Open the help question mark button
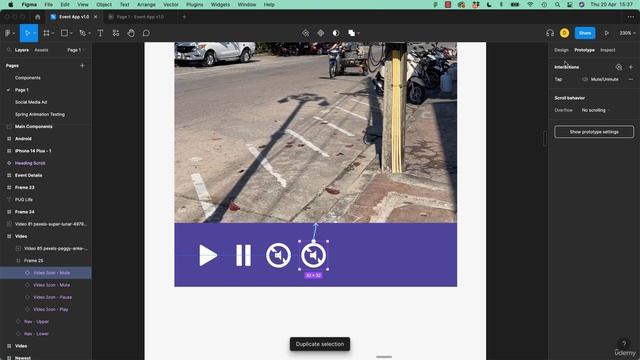Viewport: 640px width, 360px height. click(x=624, y=343)
